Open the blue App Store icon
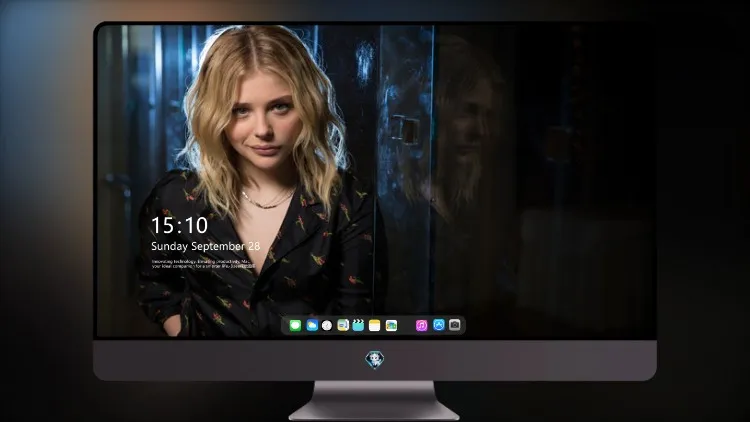Screen dimensions: 750x422 (439, 325)
